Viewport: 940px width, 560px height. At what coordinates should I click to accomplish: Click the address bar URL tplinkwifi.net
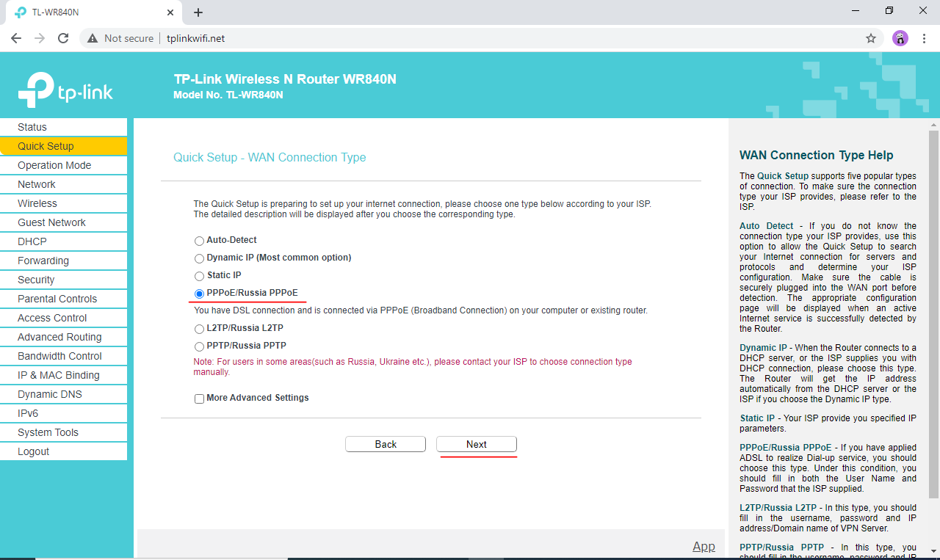[195, 38]
